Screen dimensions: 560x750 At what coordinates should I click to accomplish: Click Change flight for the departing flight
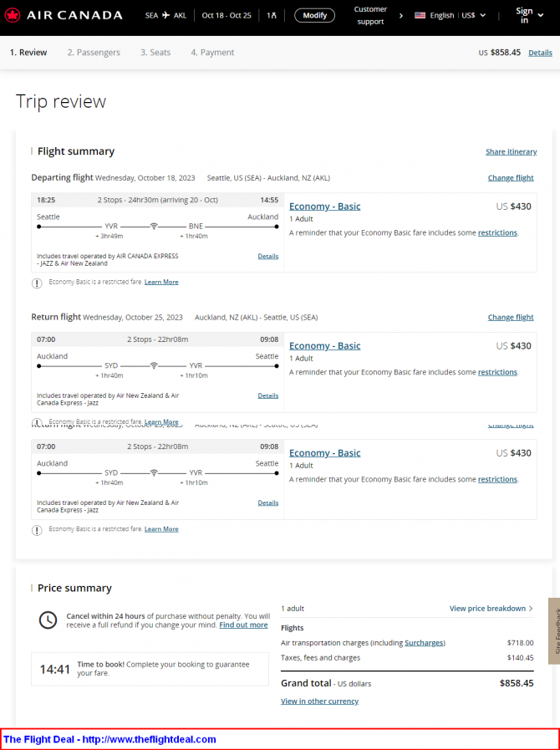pyautogui.click(x=511, y=178)
